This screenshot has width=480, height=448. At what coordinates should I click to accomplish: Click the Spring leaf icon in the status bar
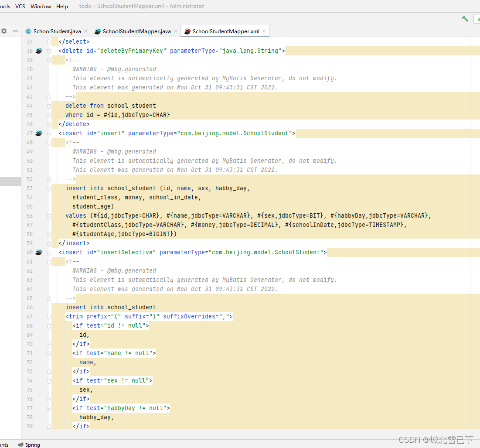coord(21,445)
